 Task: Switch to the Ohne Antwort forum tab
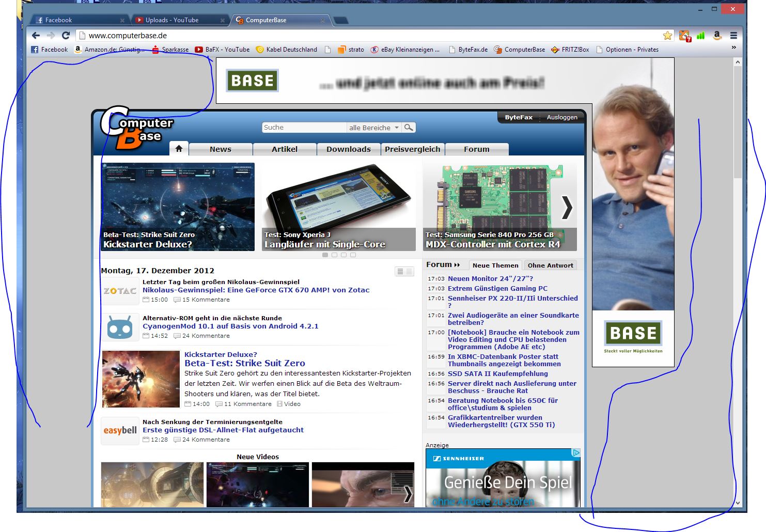point(551,265)
